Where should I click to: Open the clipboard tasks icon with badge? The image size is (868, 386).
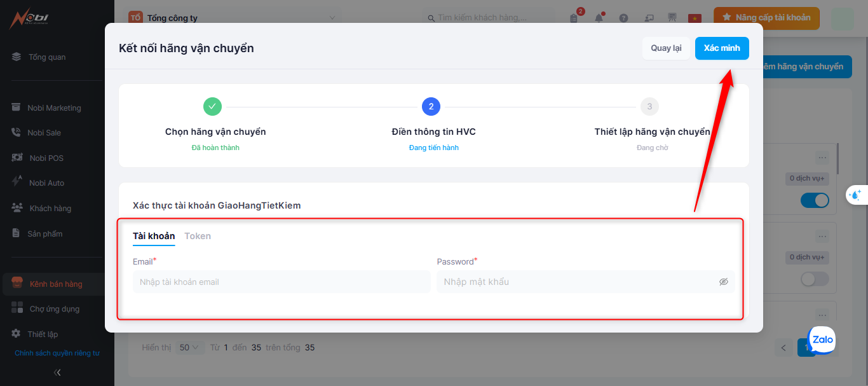point(574,18)
